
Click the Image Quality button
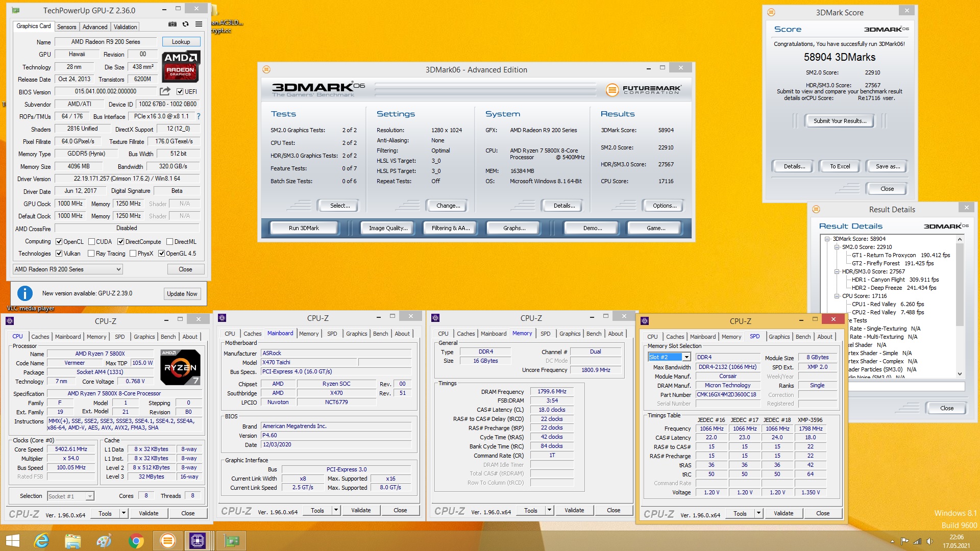point(388,228)
